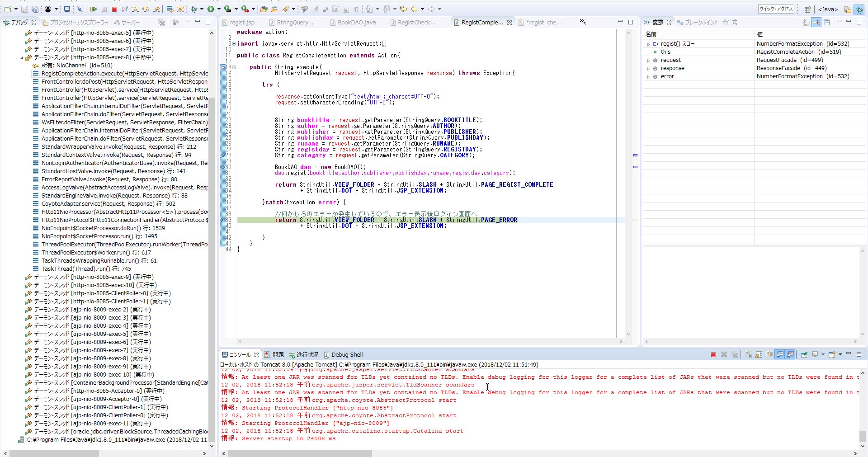Remove all terminated launches in the console toolbar
This screenshot has width=868, height=457.
pyautogui.click(x=734, y=354)
